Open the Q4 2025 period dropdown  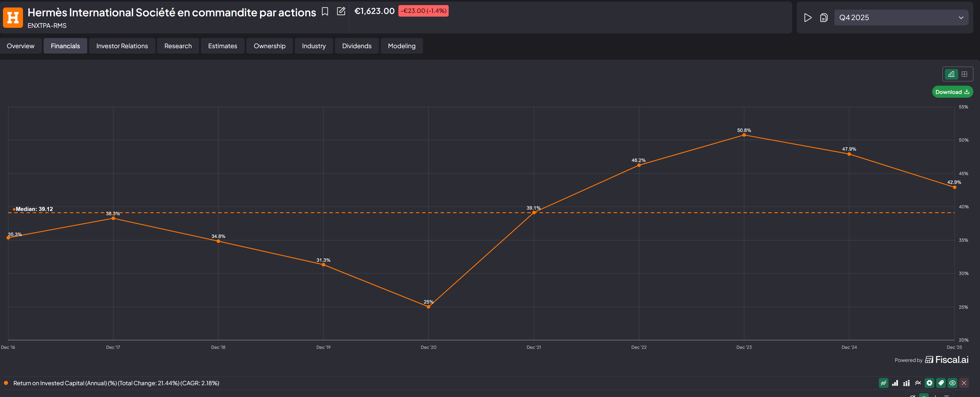[901, 18]
